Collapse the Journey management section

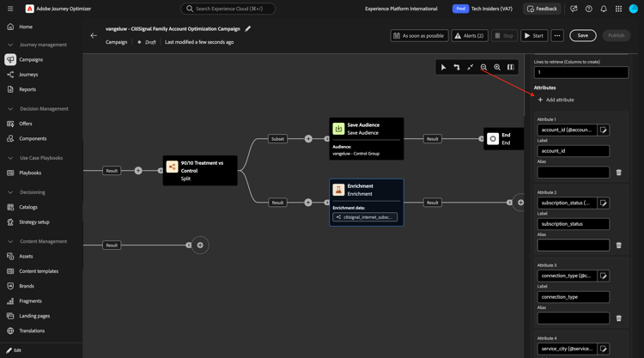point(10,45)
